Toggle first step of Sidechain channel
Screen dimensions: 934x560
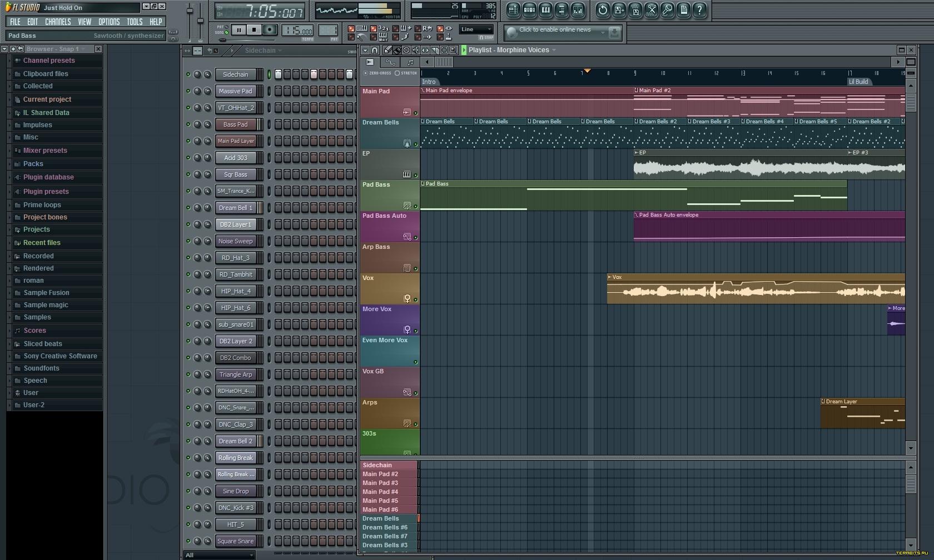278,74
